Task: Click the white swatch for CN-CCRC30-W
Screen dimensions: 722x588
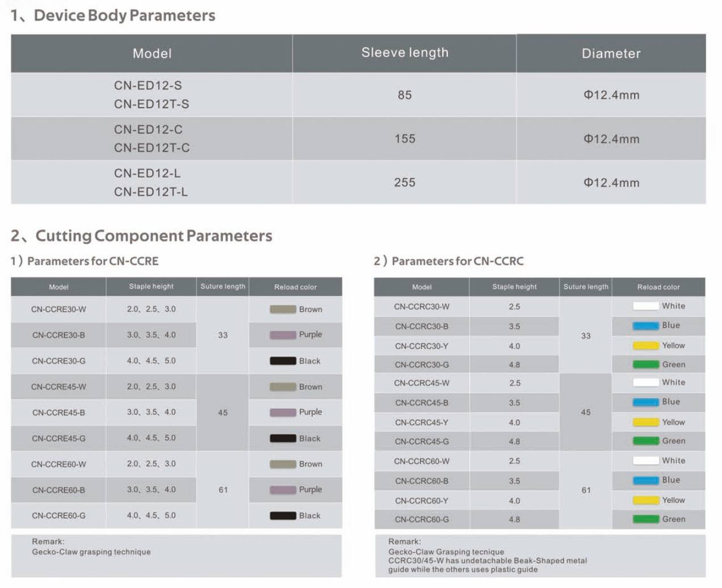Action: coord(645,306)
